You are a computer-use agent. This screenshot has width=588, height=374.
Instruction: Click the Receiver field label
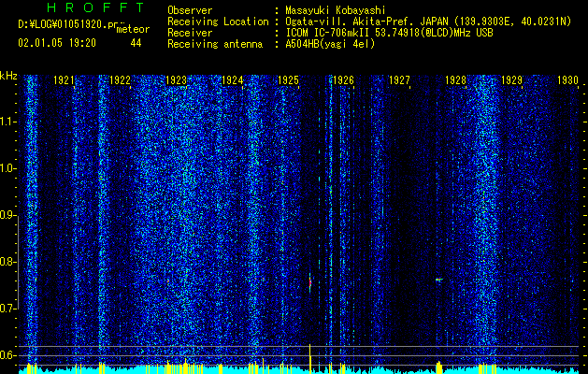190,33
